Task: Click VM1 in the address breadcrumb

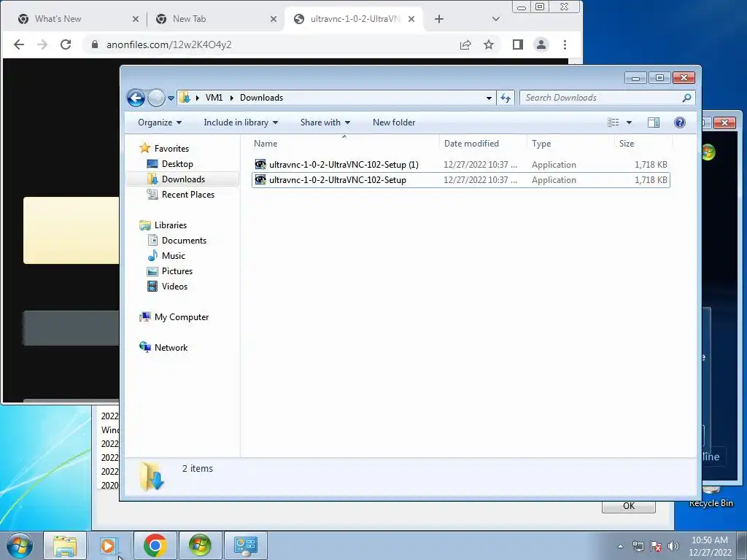Action: tap(214, 98)
